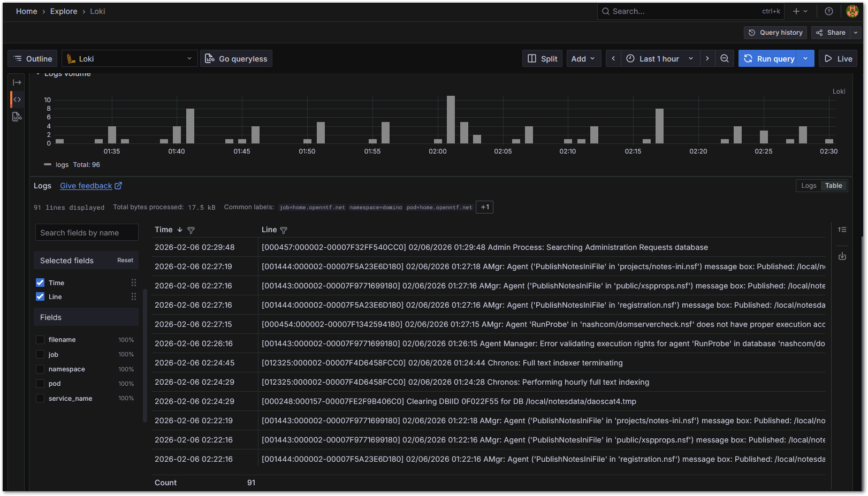The width and height of the screenshot is (868, 496).
Task: Click the collapse-pane arrow icon at sidebar top
Action: [17, 82]
